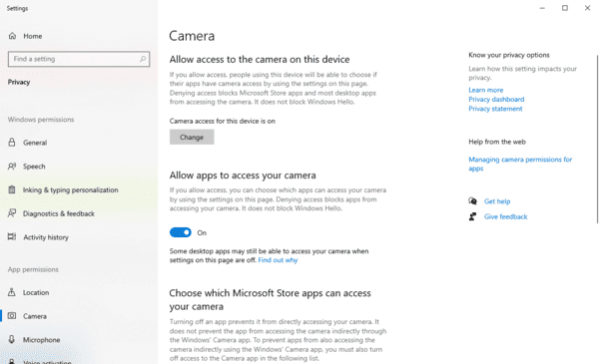The width and height of the screenshot is (599, 364).
Task: Click the Change button for camera access
Action: click(192, 137)
